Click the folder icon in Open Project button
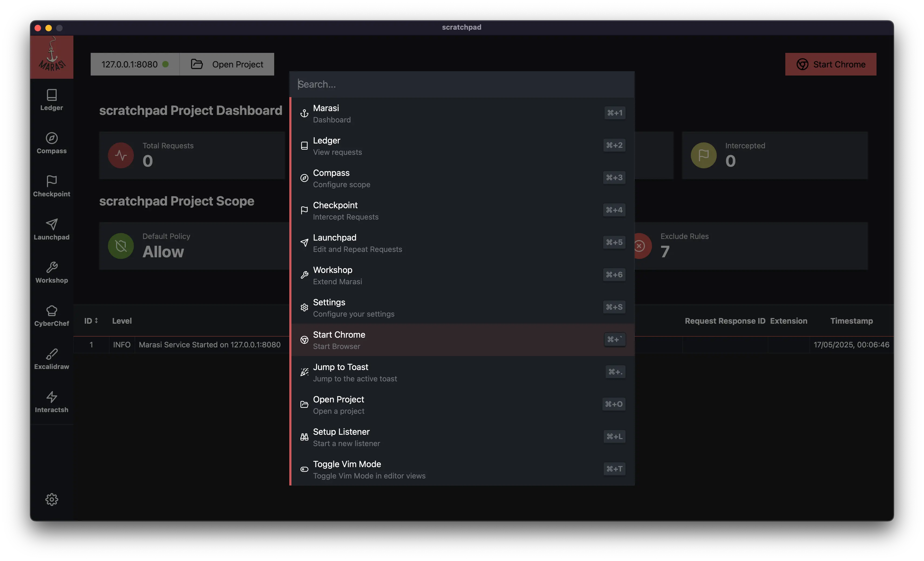 (x=197, y=64)
